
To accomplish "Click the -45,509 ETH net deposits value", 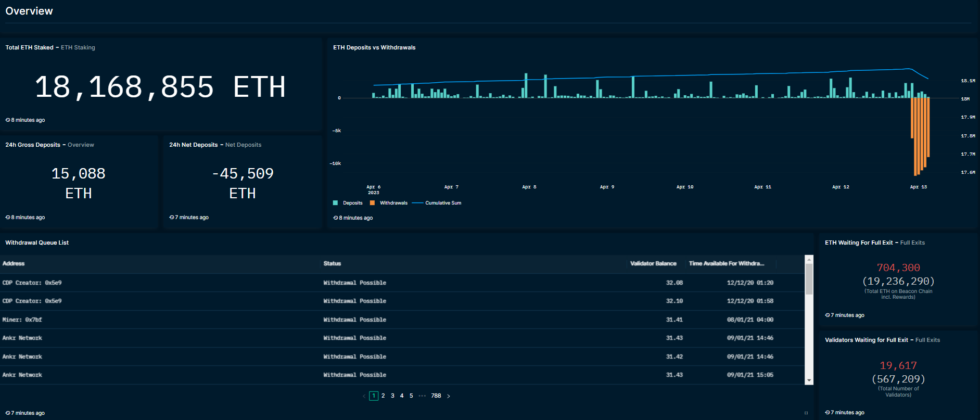I will coord(243,183).
